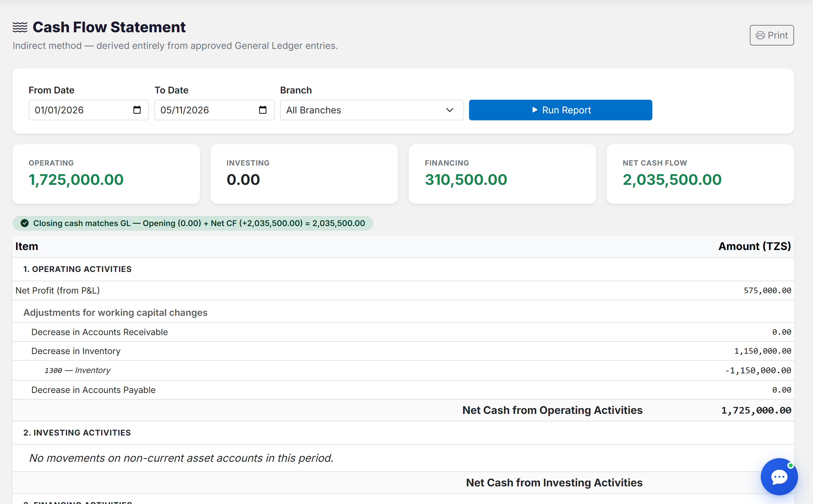
Task: Click the Amount (TZS) column header
Action: click(x=754, y=246)
